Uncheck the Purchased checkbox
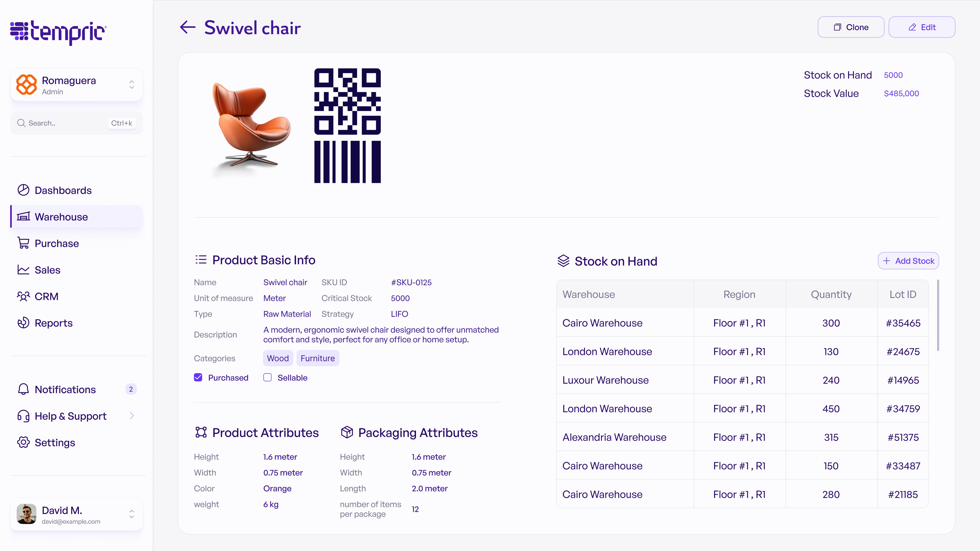The width and height of the screenshot is (980, 551). (x=198, y=378)
